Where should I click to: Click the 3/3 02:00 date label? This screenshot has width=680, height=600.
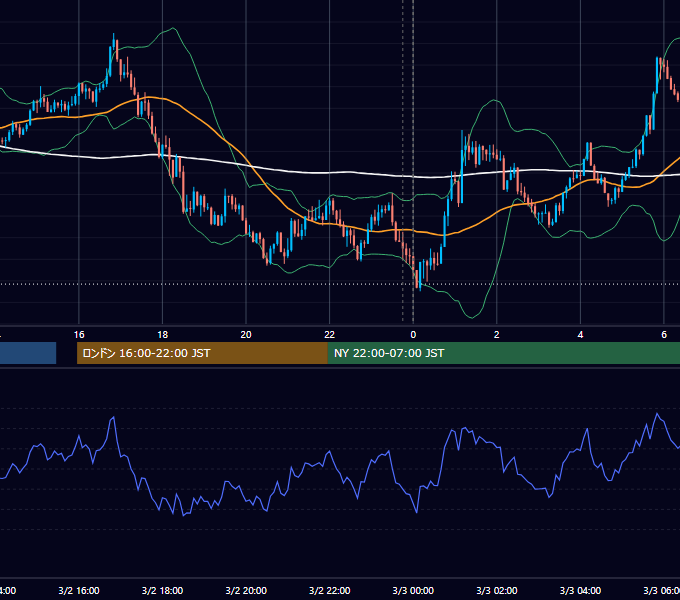[497, 590]
